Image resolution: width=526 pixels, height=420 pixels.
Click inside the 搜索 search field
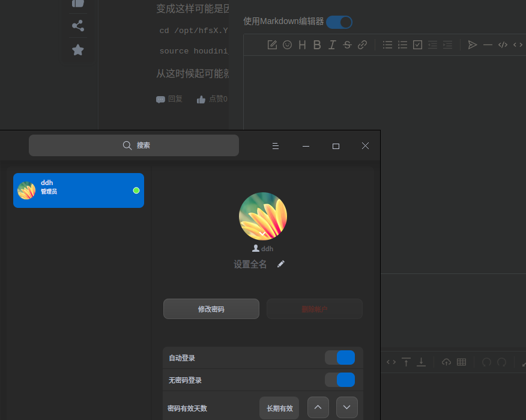pos(133,145)
